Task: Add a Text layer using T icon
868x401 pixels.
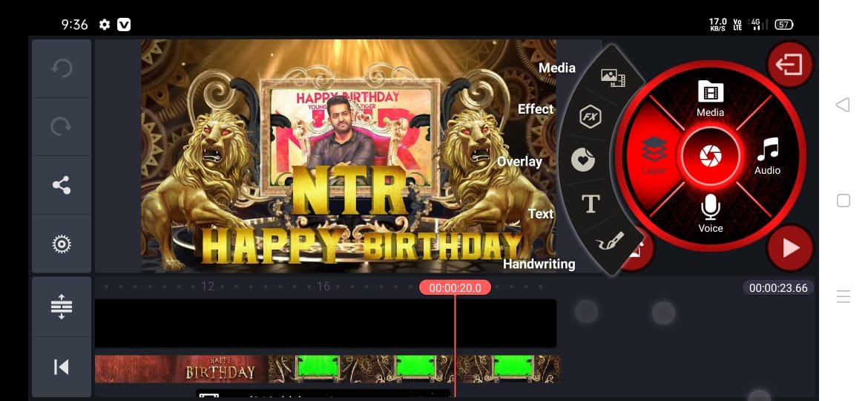Action: point(590,204)
